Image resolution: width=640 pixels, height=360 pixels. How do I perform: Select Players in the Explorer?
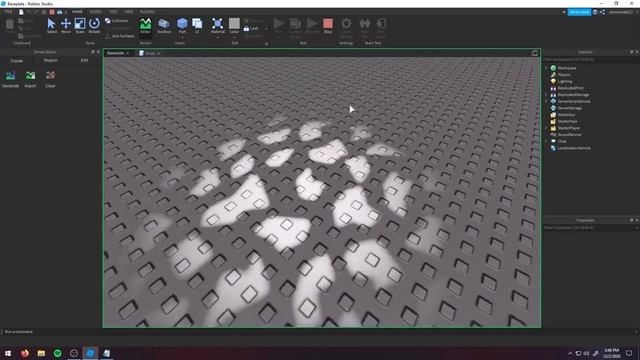coord(564,75)
